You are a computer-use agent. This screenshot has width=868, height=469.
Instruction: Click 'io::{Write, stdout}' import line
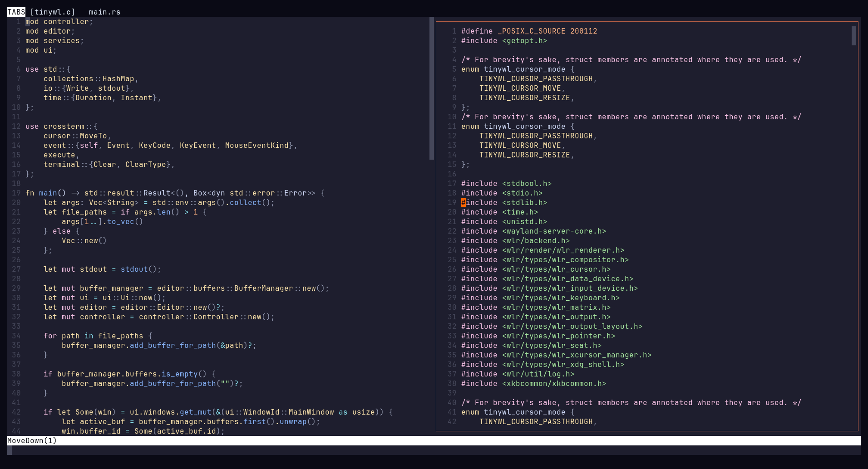click(x=89, y=88)
